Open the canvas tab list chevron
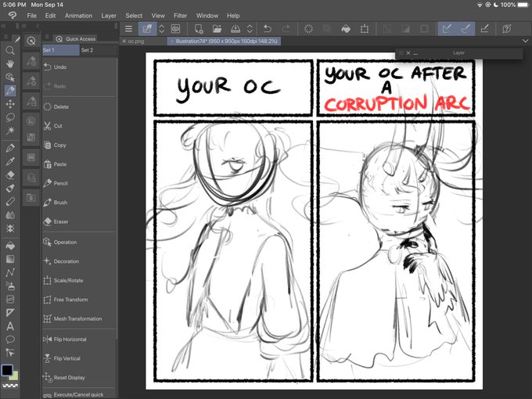Screen dimensions: 532x399 525,41
